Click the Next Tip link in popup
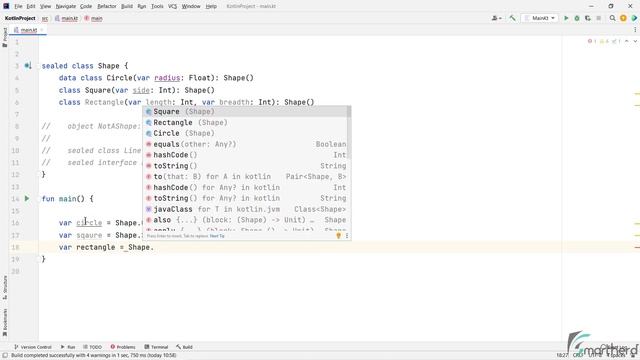The width and height of the screenshot is (640, 360). [217, 236]
